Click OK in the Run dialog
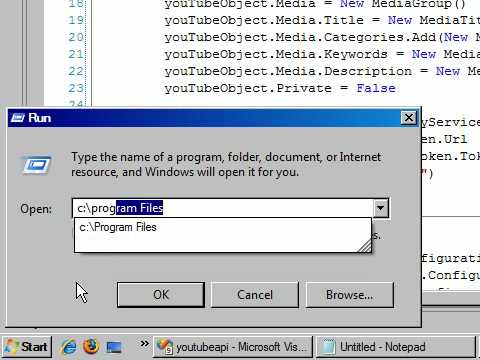The width and height of the screenshot is (480, 360). coord(161,295)
